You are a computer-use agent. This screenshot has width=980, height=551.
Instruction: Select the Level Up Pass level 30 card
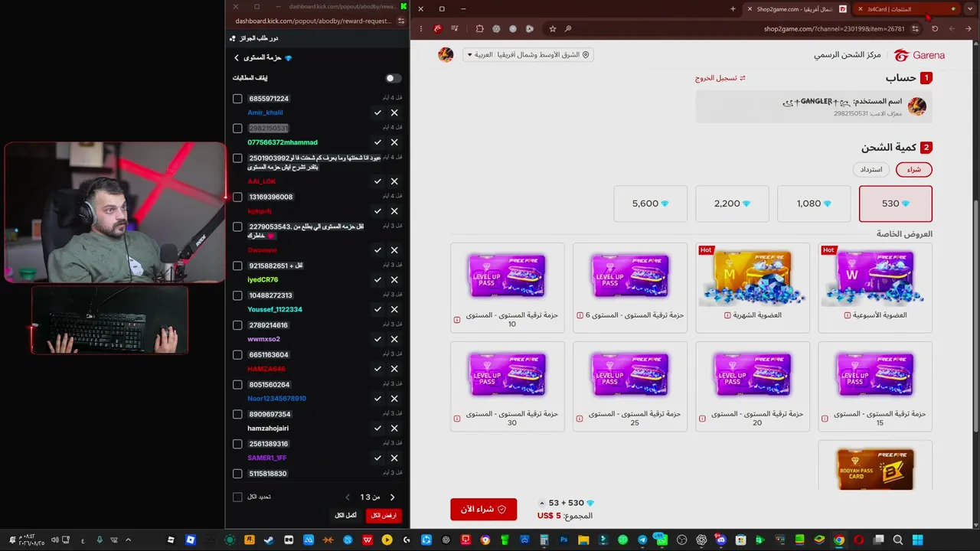pyautogui.click(x=508, y=386)
